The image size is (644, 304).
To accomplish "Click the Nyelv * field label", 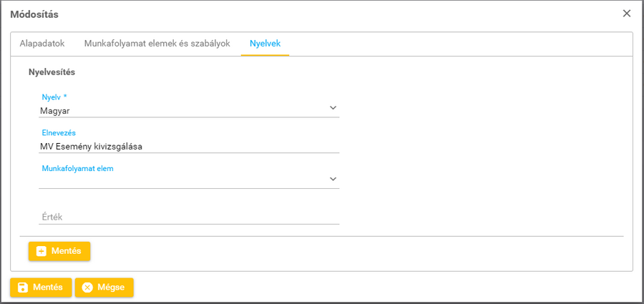I will coord(54,97).
